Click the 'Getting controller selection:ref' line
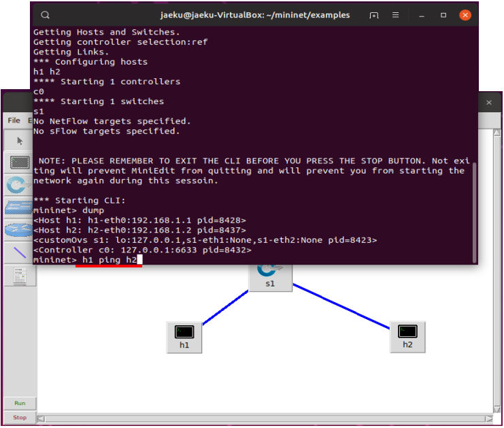 click(x=120, y=42)
